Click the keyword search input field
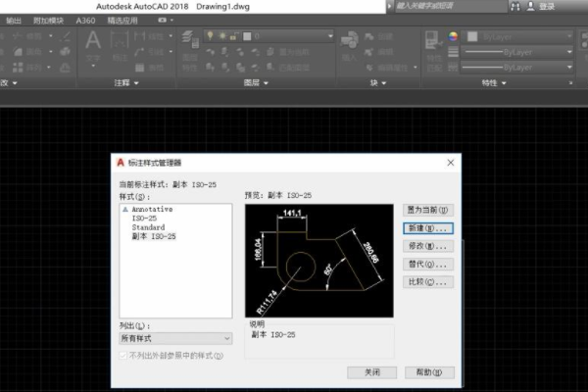The height and width of the screenshot is (392, 588). point(439,5)
